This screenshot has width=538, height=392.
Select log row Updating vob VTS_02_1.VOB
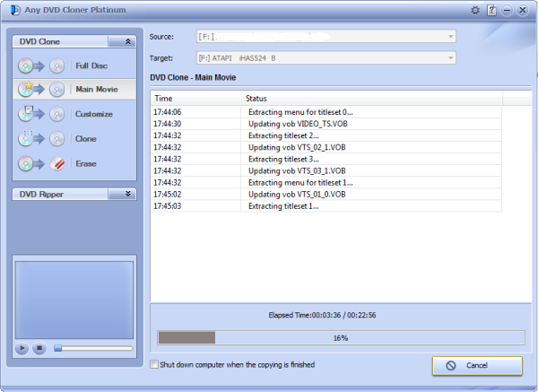[x=326, y=147]
